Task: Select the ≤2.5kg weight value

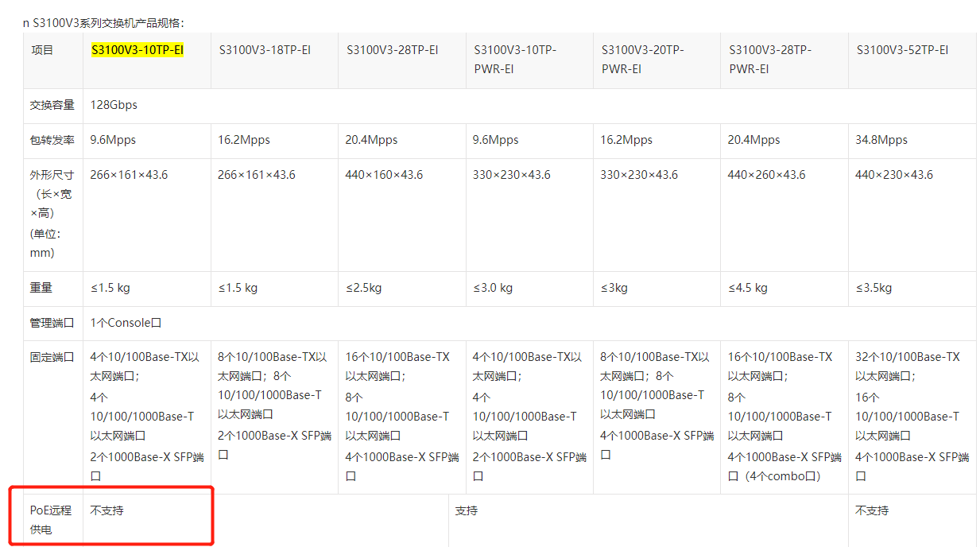Action: point(363,288)
